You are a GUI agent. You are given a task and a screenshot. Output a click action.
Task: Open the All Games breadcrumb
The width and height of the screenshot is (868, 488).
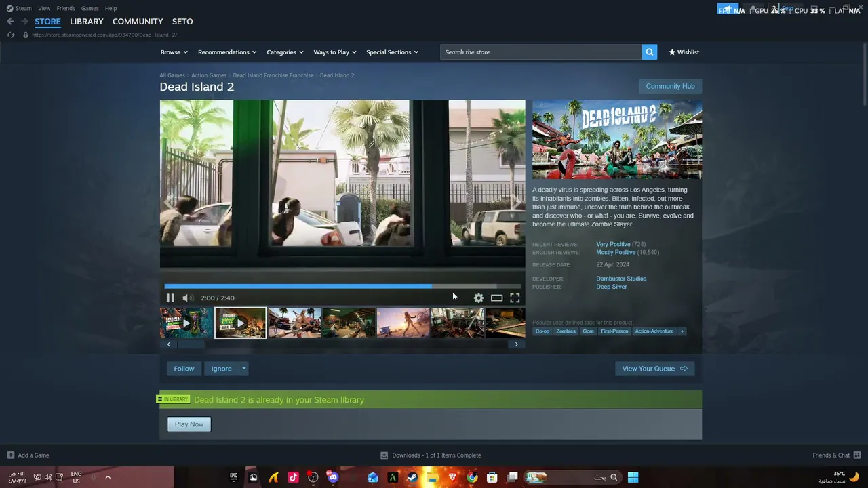172,75
